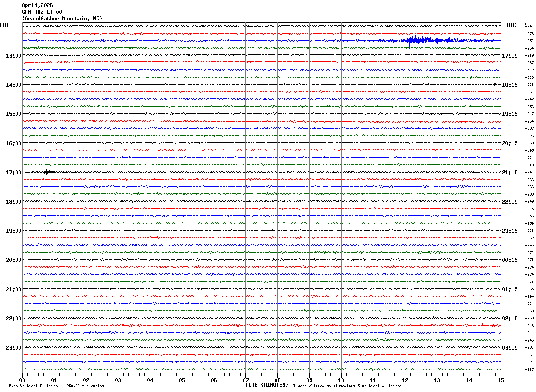Click the TIME (MINUTES) axis title
This screenshot has height=392, width=536.
click(x=267, y=385)
